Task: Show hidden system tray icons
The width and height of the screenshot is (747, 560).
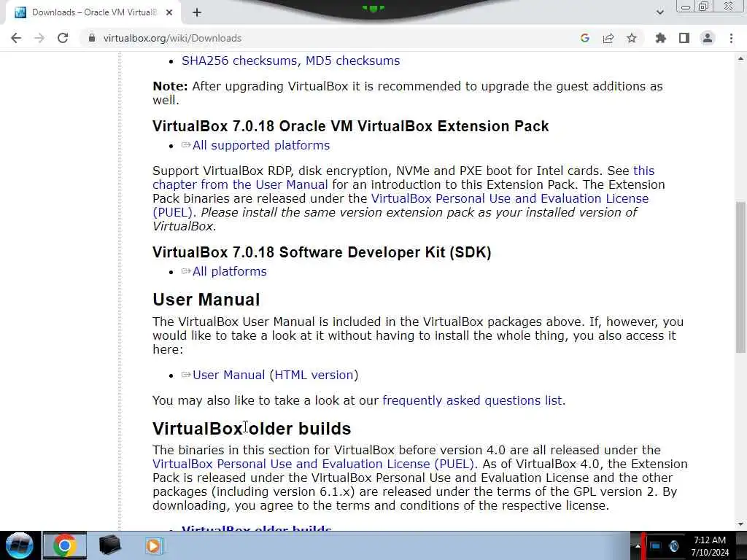Action: [x=638, y=546]
